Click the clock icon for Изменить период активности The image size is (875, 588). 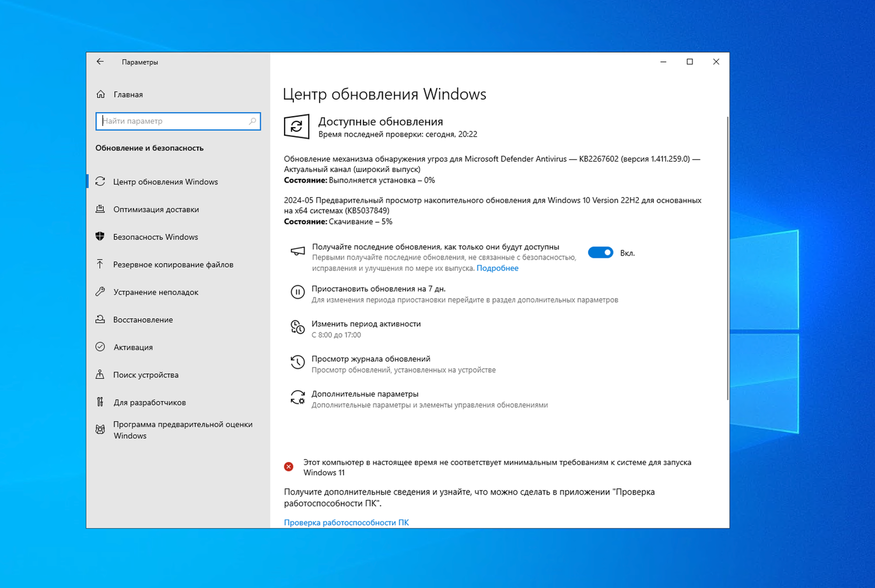(297, 327)
